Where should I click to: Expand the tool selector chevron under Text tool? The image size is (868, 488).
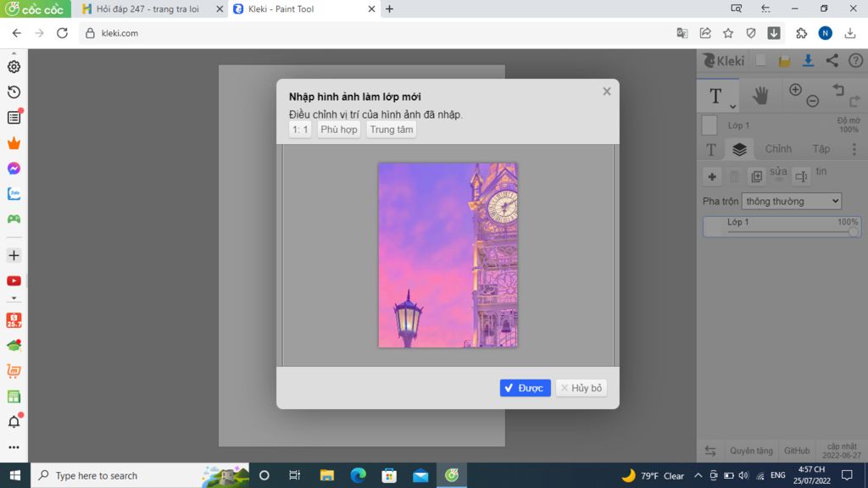pos(732,106)
